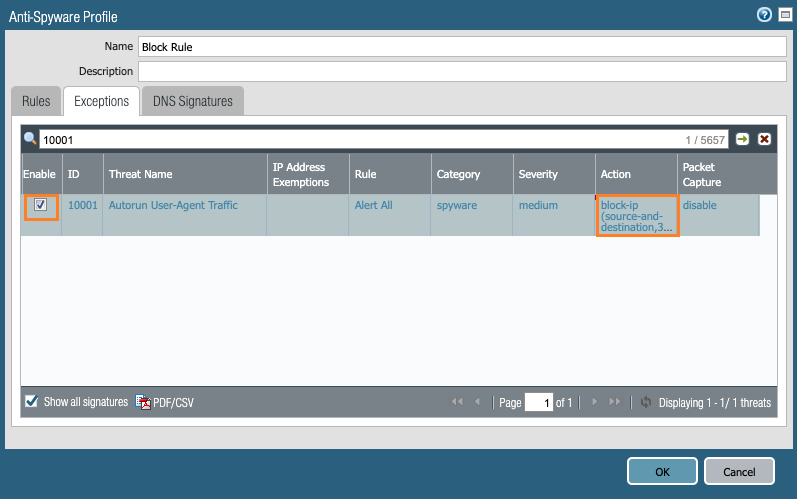Click the magnifier search icon
The height and width of the screenshot is (499, 797).
coord(30,139)
